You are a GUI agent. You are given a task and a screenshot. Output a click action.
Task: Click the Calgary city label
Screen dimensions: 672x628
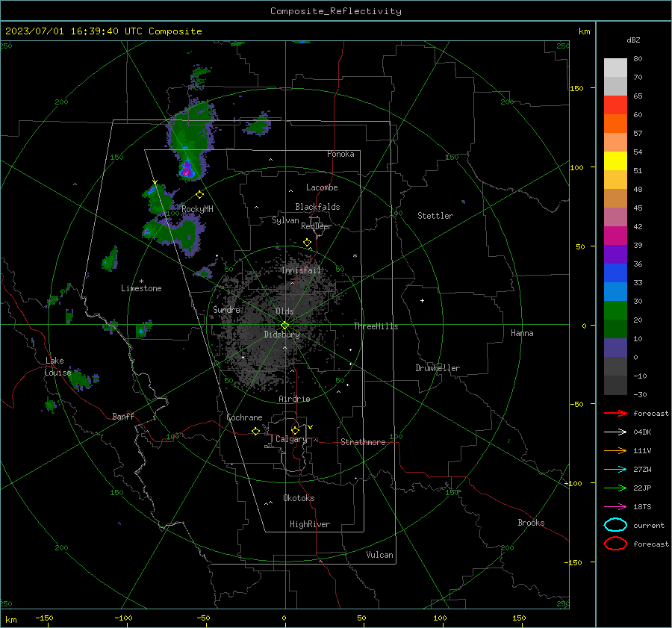(x=291, y=439)
